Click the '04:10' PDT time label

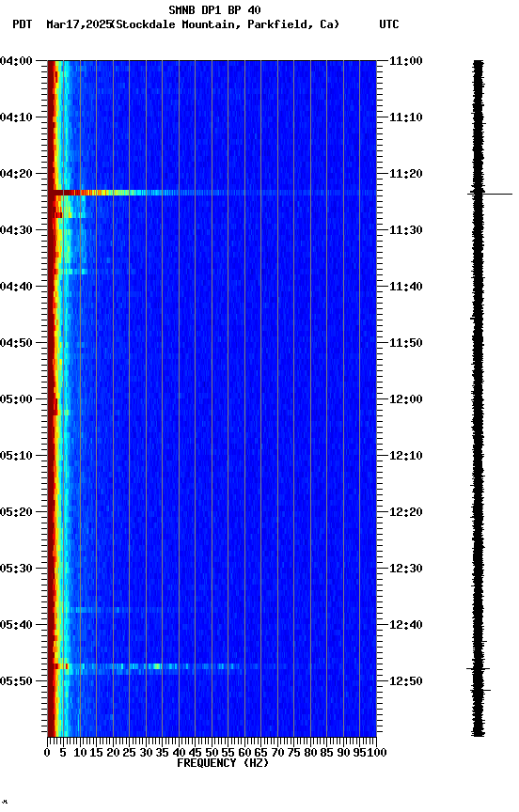16,117
